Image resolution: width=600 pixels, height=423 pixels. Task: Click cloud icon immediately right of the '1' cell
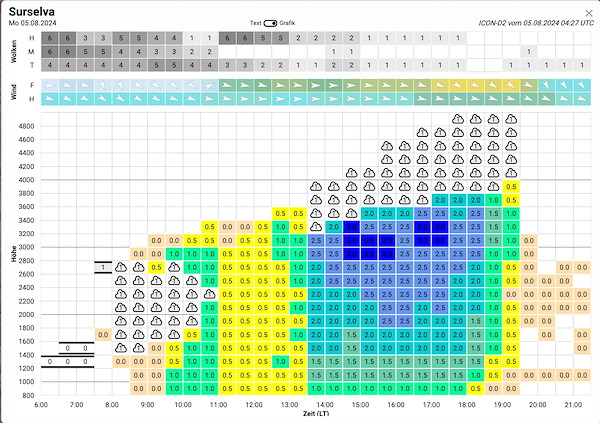[x=120, y=267]
